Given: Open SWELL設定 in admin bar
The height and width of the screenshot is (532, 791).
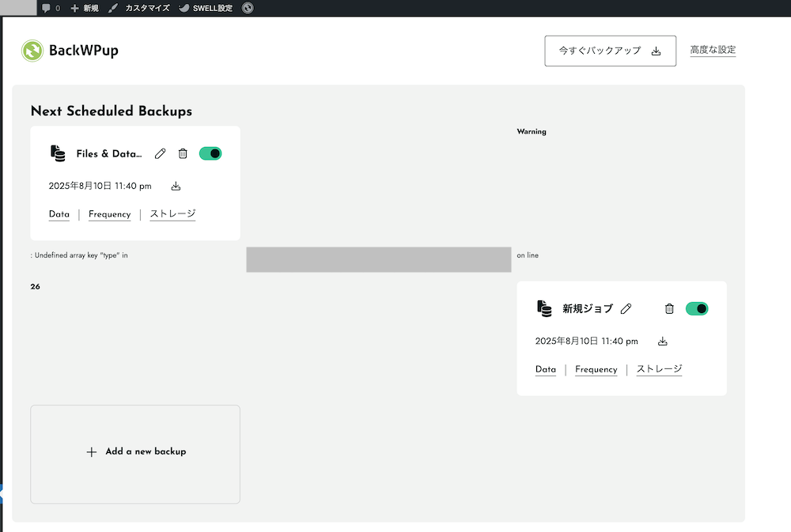Looking at the screenshot, I should coord(206,8).
